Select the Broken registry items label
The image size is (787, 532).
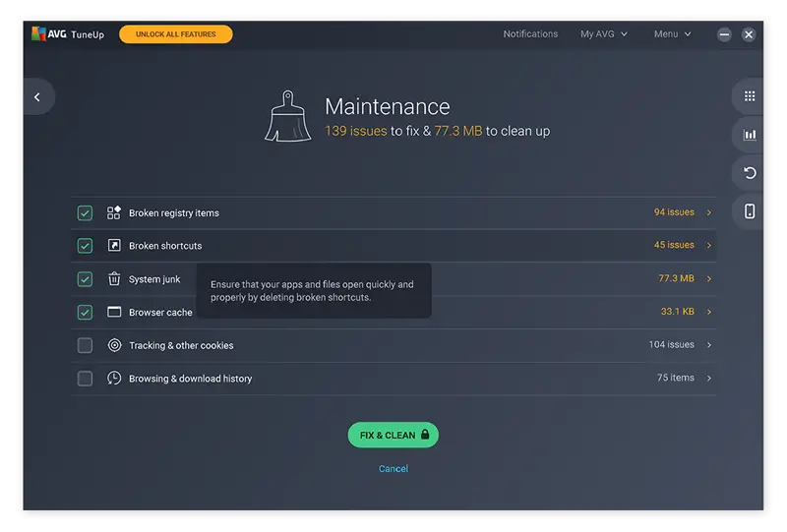174,212
